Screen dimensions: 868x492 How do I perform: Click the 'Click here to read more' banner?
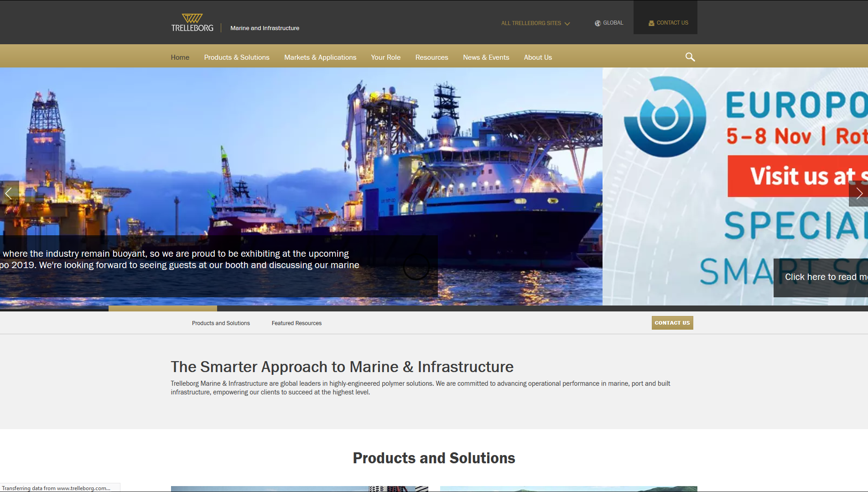(x=821, y=277)
